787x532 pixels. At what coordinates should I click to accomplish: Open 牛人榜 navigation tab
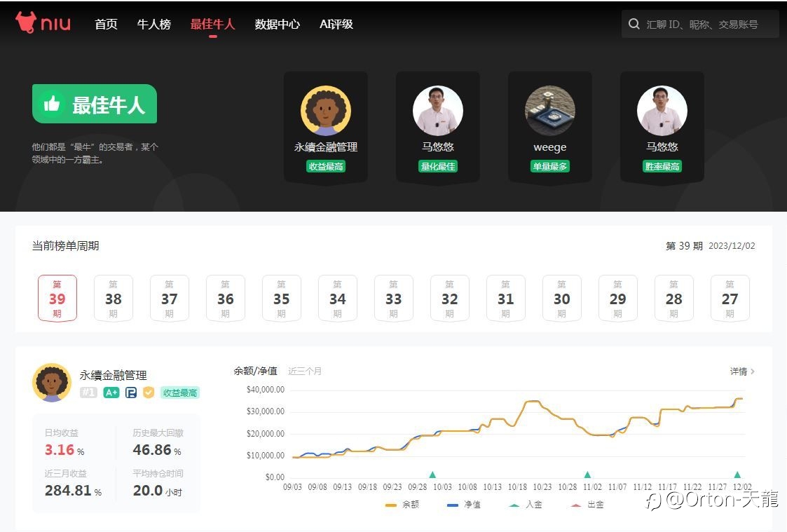[154, 24]
